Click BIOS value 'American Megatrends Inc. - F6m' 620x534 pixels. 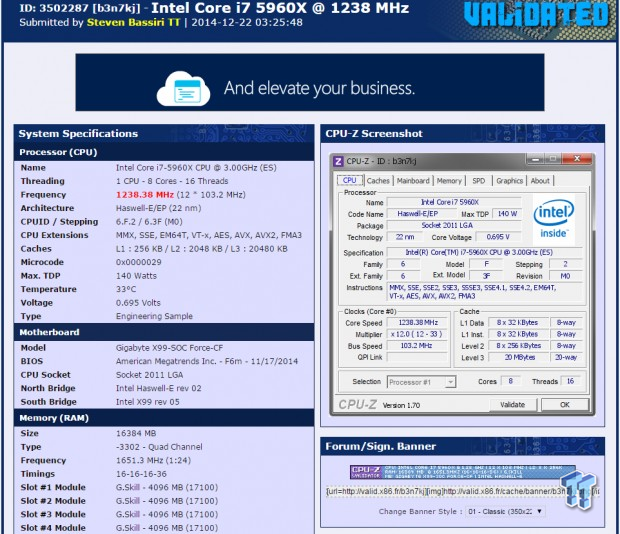coord(207,361)
